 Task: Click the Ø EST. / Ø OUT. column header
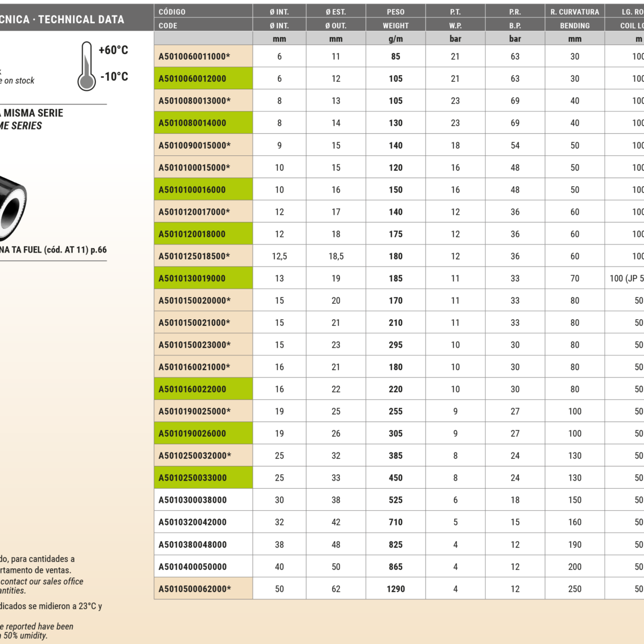[x=336, y=18]
